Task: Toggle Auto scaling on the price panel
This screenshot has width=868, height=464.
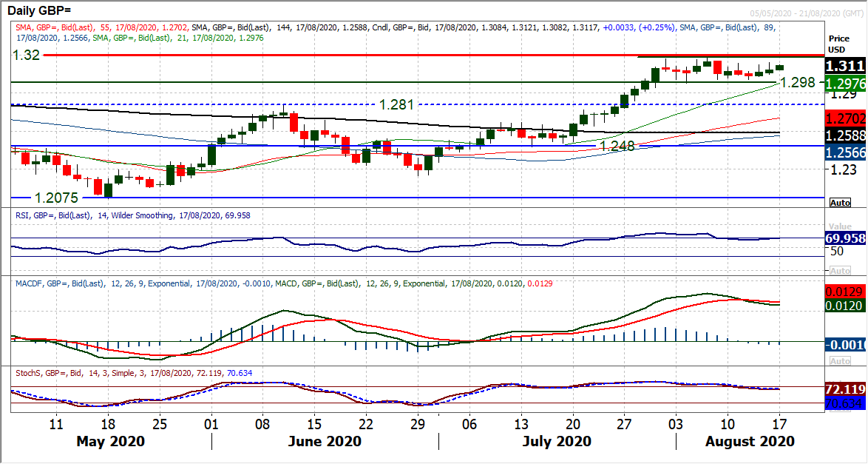Action: (x=840, y=203)
